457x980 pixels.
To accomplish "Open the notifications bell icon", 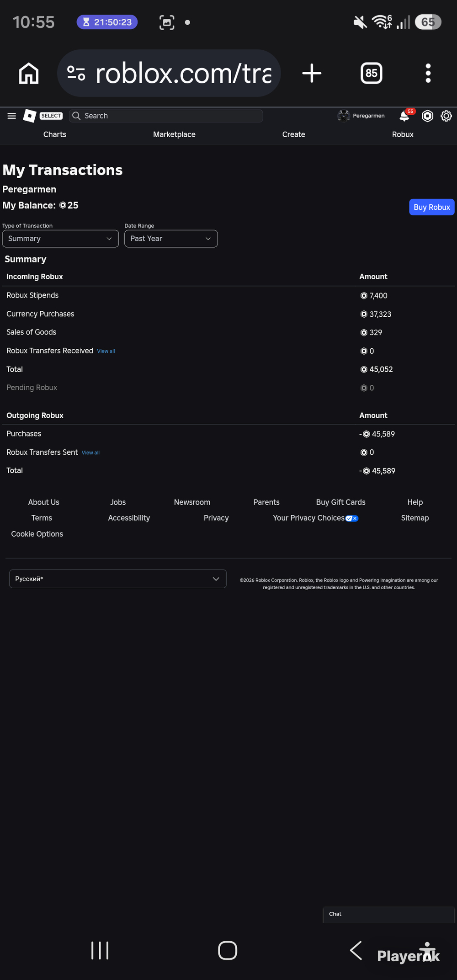I will coord(404,116).
